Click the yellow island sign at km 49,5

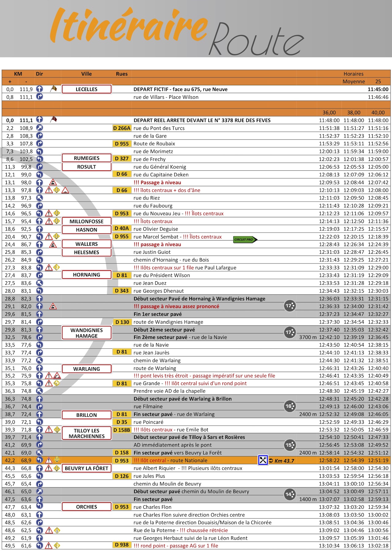click(x=57, y=545)
